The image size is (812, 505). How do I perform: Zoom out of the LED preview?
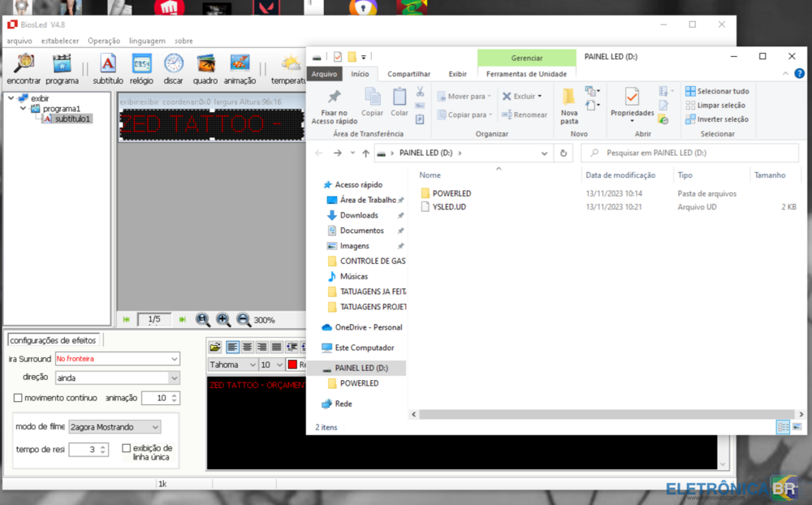(x=243, y=320)
